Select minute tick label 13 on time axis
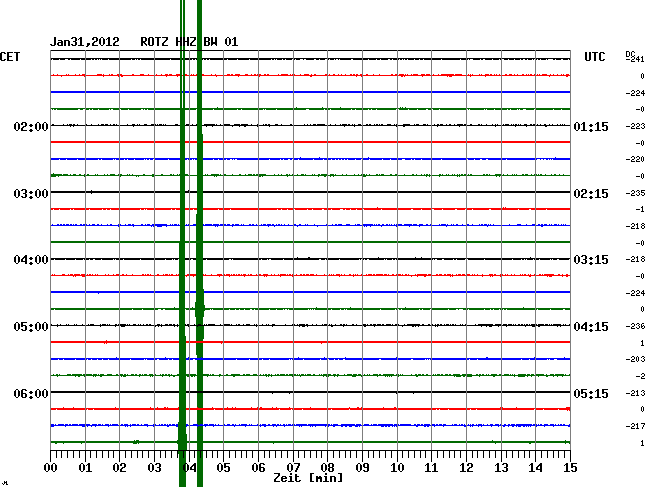650x494 pixels. tap(501, 467)
